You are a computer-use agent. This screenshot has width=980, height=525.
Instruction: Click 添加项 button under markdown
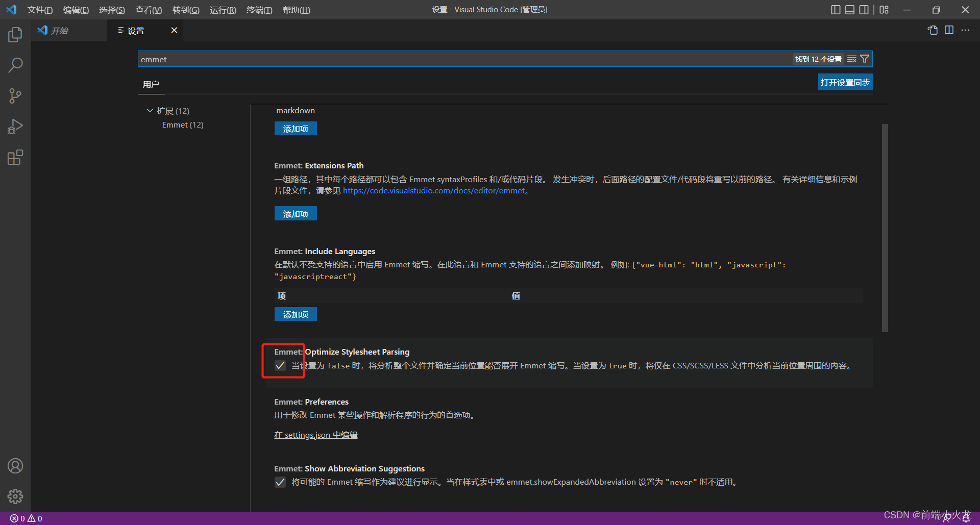pyautogui.click(x=296, y=129)
